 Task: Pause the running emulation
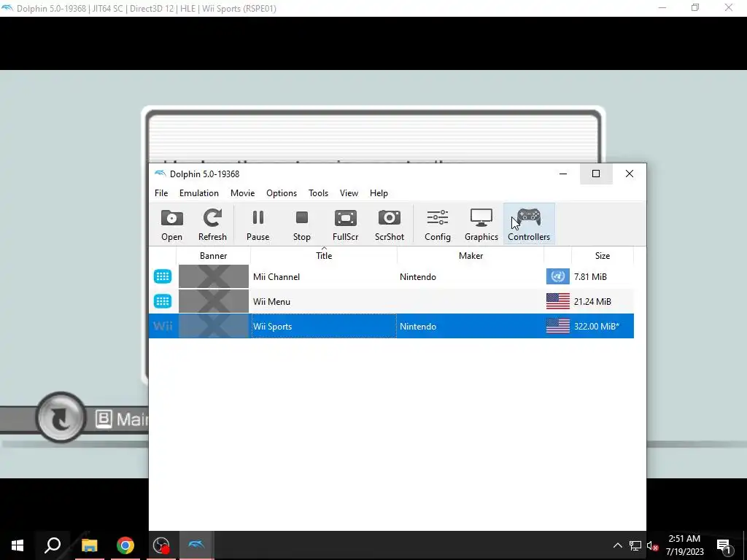coord(258,225)
